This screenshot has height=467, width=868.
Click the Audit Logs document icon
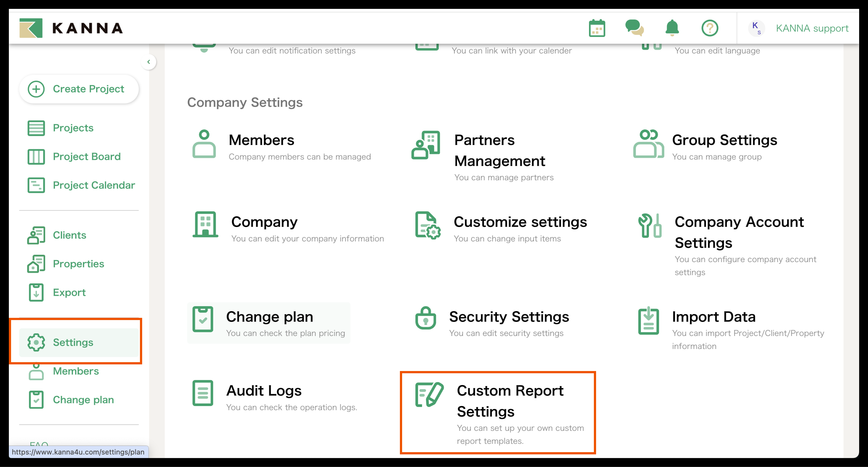click(x=203, y=393)
